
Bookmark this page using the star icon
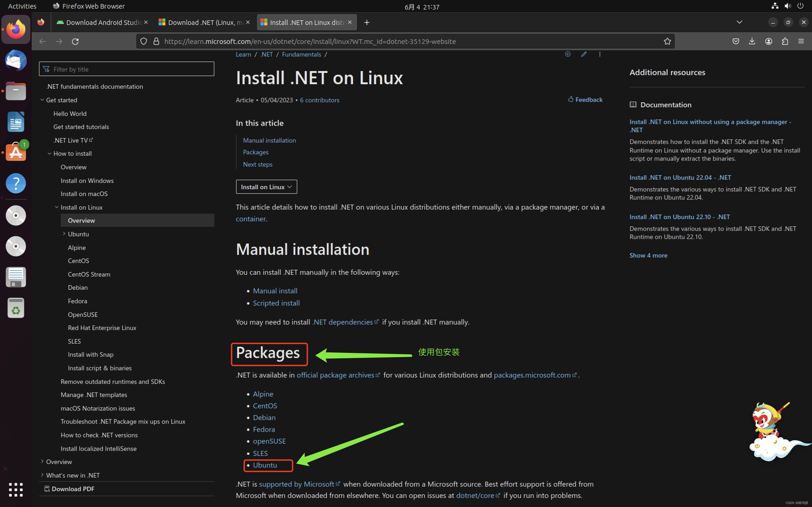[x=667, y=41]
